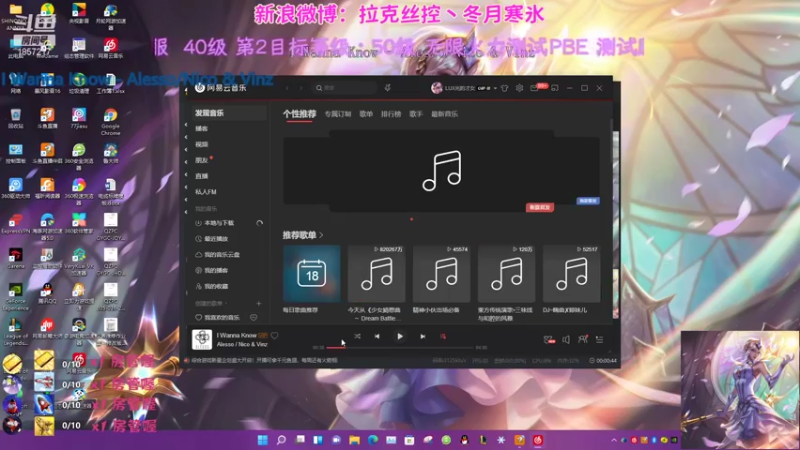
Task: Select the 歌手 tab
Action: (416, 114)
